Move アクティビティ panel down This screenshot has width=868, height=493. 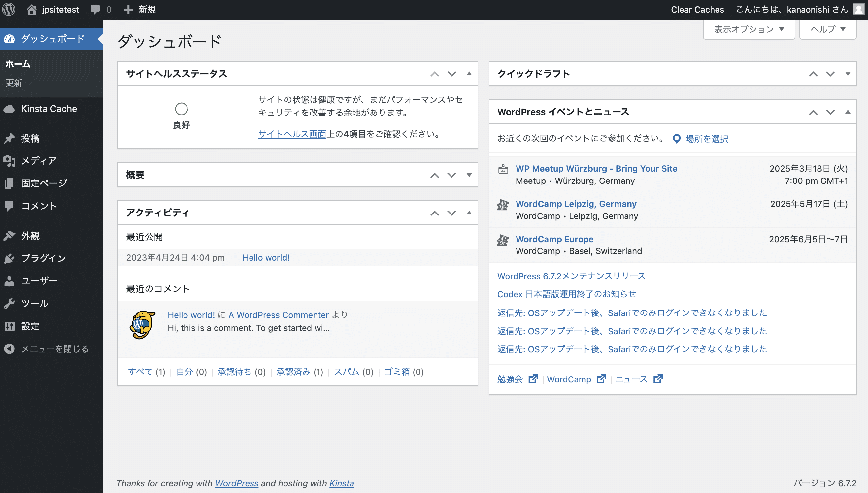[x=452, y=213]
